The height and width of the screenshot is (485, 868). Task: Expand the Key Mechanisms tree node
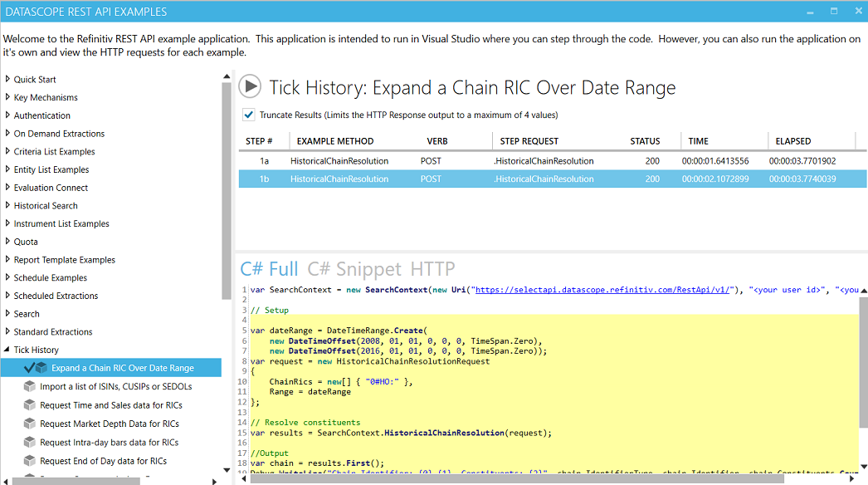[x=7, y=97]
